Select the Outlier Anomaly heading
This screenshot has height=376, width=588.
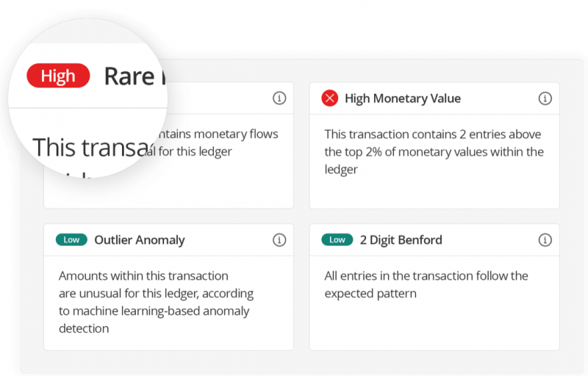(x=140, y=240)
